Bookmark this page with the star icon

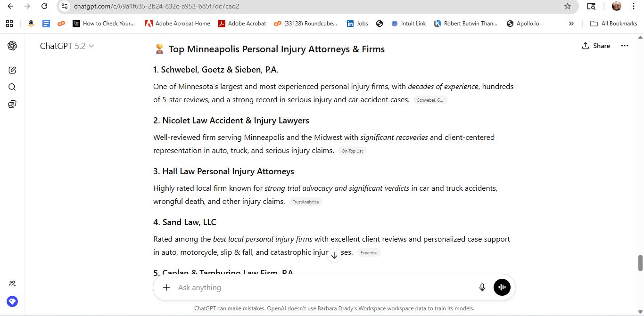click(x=568, y=6)
